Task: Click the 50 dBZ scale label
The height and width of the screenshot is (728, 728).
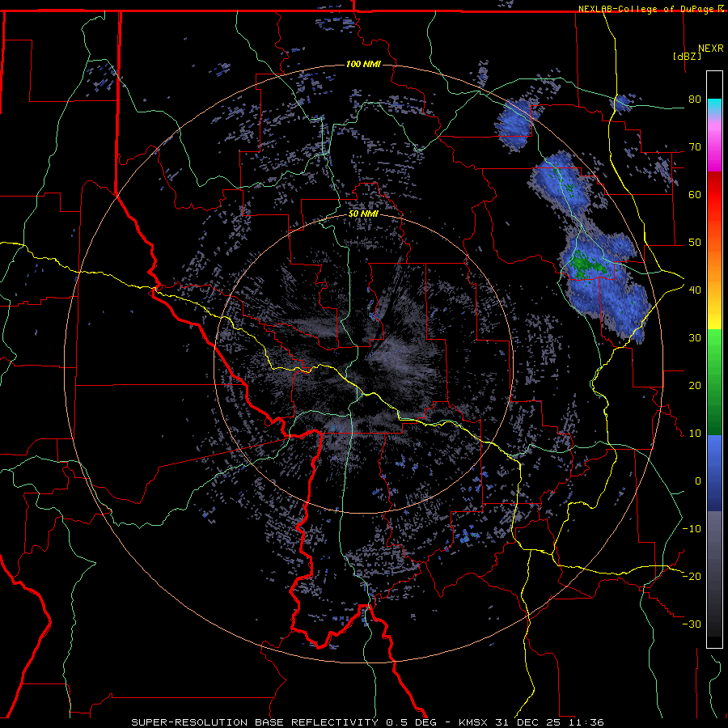Action: (695, 243)
